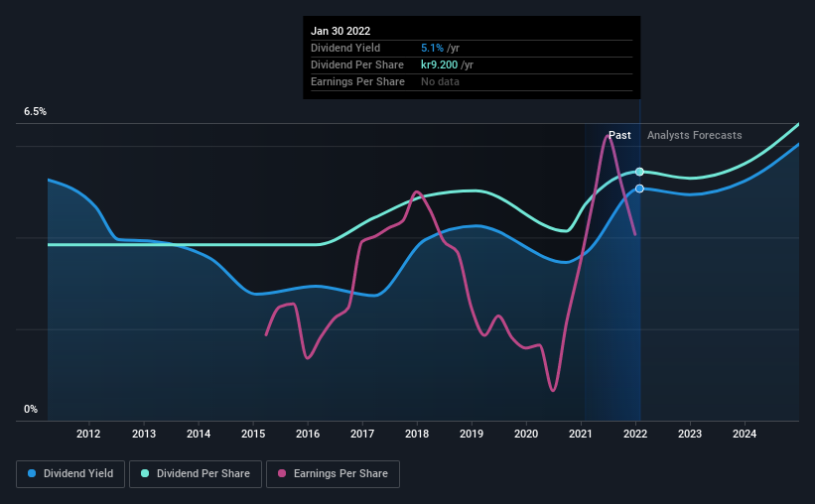Viewport: 815px width, 504px height.
Task: Click the 2022 x-axis label
Action: (635, 434)
